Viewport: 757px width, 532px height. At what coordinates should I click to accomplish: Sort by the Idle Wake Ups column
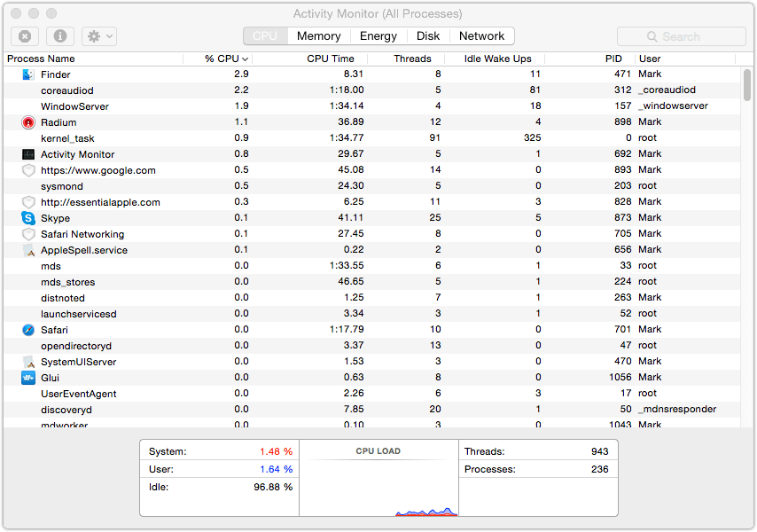[x=495, y=59]
